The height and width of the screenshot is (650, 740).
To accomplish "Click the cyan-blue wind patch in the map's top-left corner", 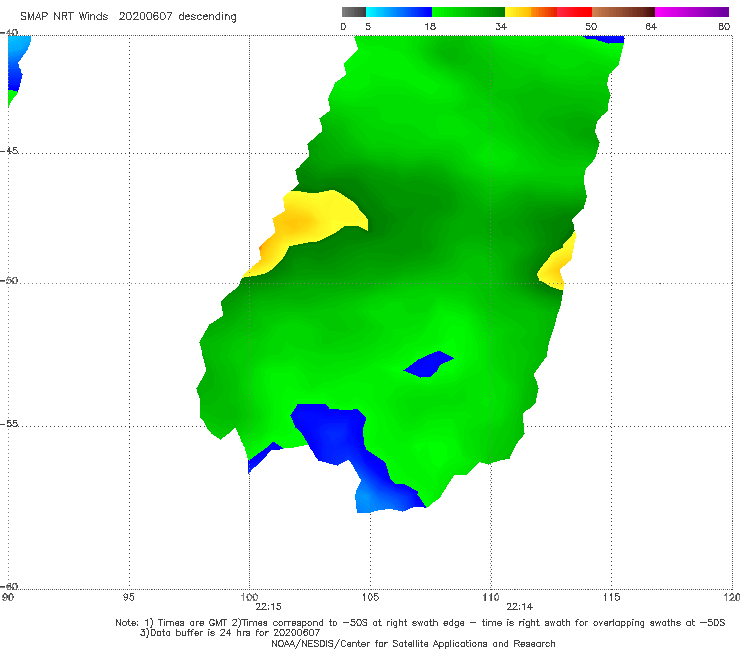I will click(17, 59).
